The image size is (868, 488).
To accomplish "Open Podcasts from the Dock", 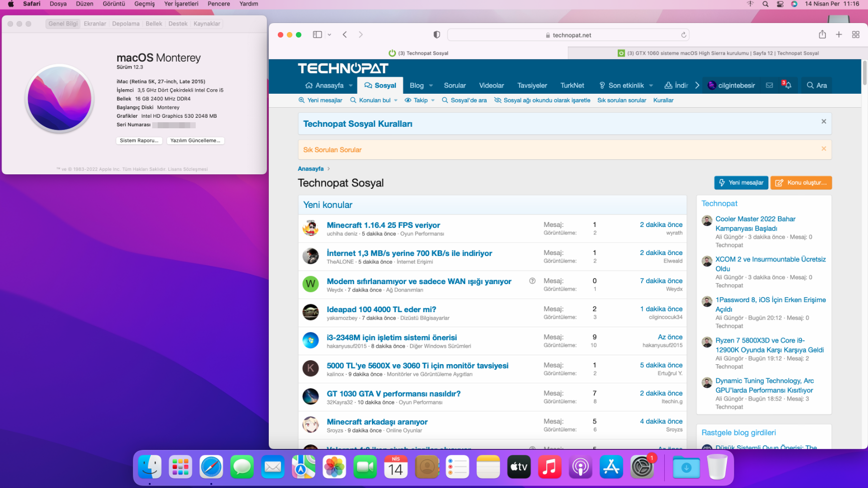I will (580, 467).
